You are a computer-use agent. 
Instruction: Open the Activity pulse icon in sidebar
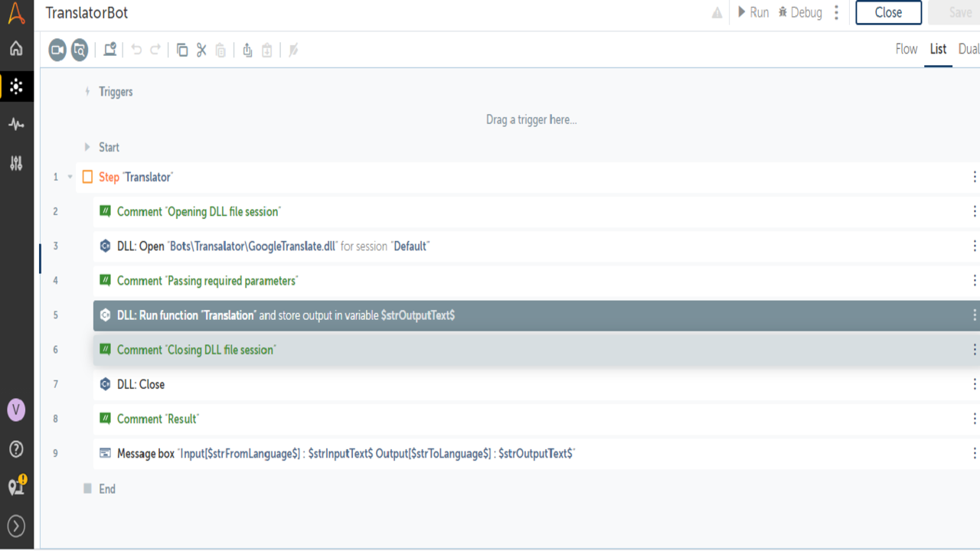click(x=16, y=124)
